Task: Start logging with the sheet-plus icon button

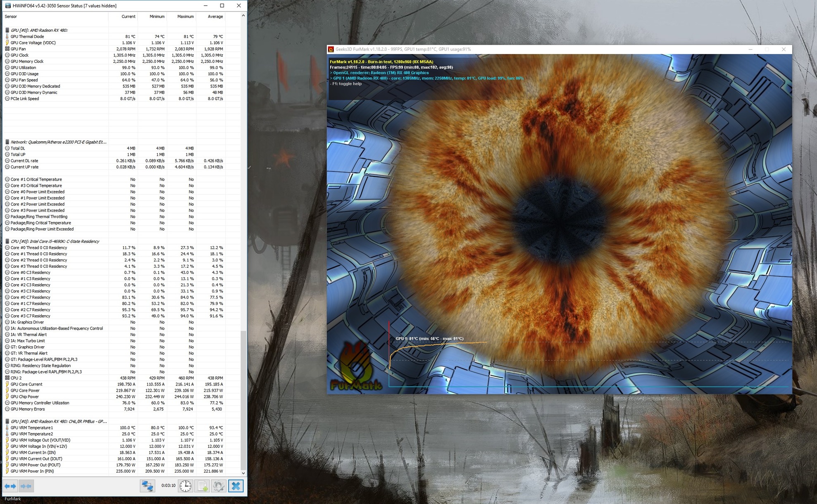Action: [202, 486]
